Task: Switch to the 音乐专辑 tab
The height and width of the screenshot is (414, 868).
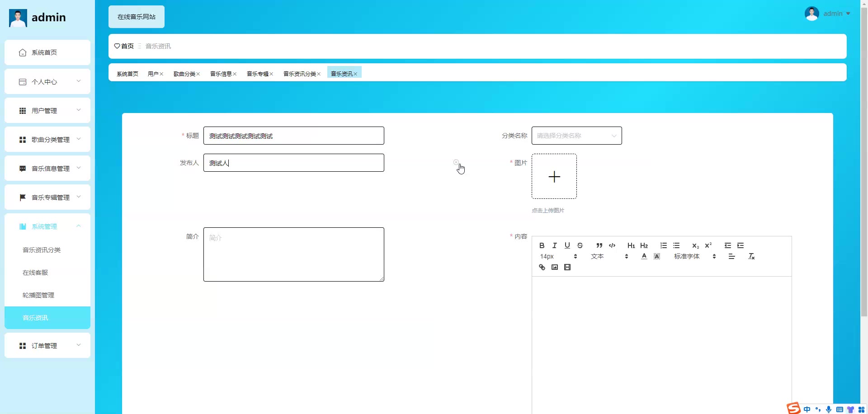Action: [x=258, y=74]
